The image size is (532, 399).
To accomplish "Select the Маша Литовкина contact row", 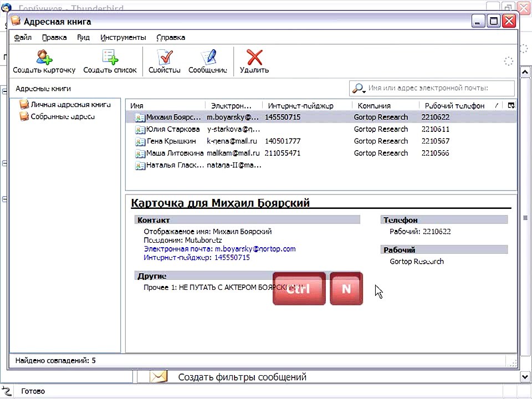I will coord(321,154).
